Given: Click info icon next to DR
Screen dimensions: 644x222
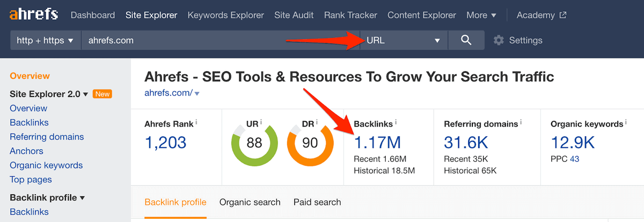Looking at the screenshot, I should (317, 123).
